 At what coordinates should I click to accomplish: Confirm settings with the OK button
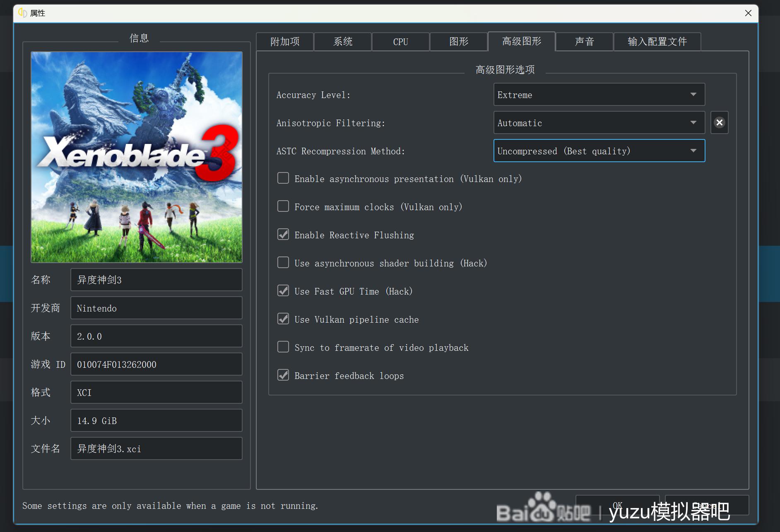point(618,506)
